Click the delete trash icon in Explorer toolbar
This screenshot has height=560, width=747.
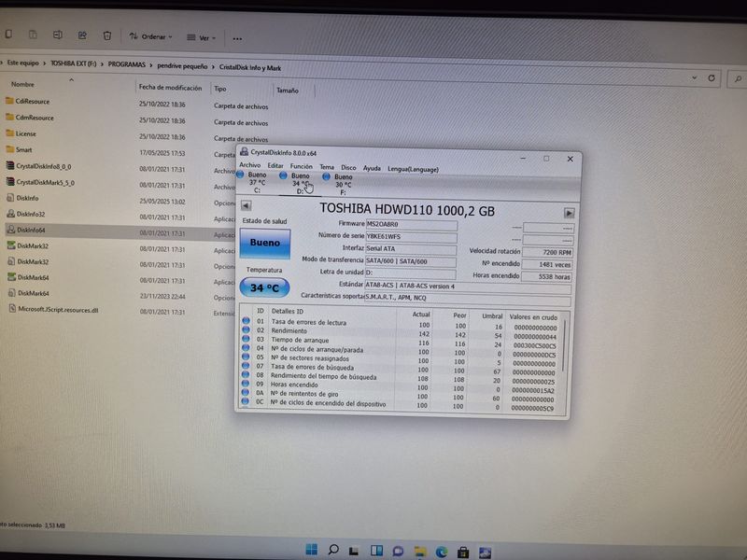click(x=107, y=35)
